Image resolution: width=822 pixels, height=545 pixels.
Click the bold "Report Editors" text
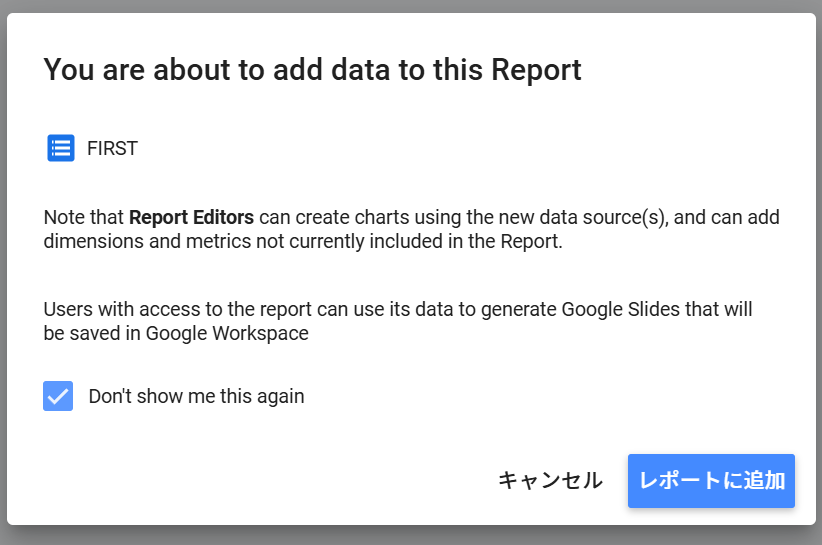click(x=191, y=217)
